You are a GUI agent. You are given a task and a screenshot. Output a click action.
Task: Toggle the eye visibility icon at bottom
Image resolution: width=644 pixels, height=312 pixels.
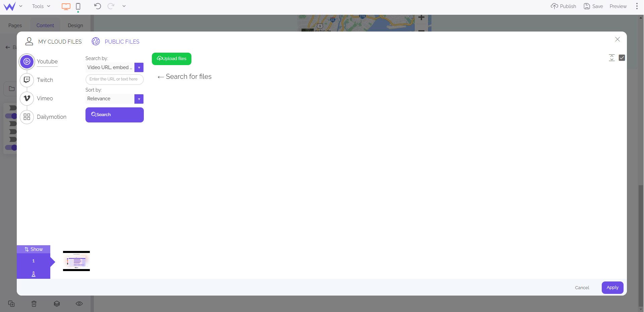coord(79,304)
